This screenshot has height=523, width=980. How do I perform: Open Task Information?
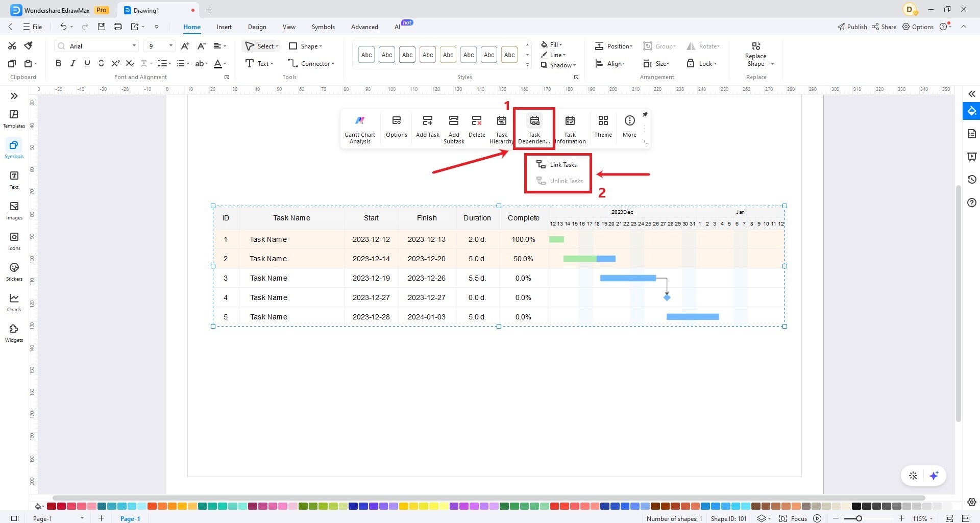tap(570, 128)
